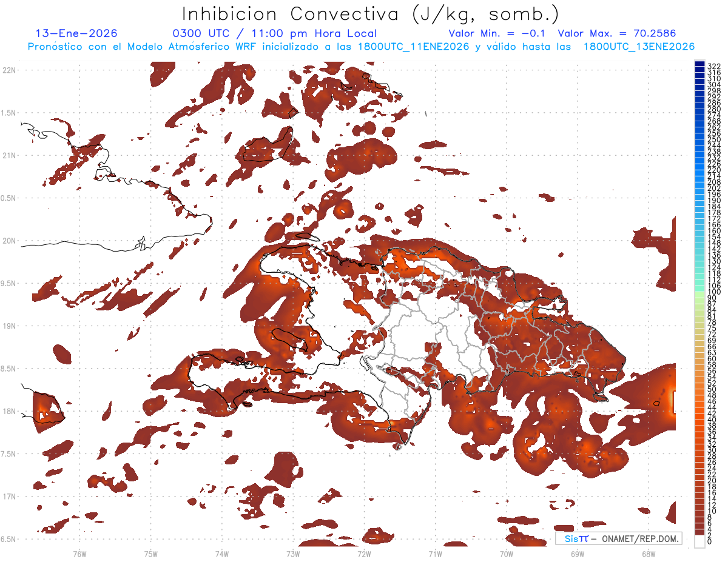Click the "69W" longitude label
Image resolution: width=728 pixels, height=562 pixels.
(578, 554)
